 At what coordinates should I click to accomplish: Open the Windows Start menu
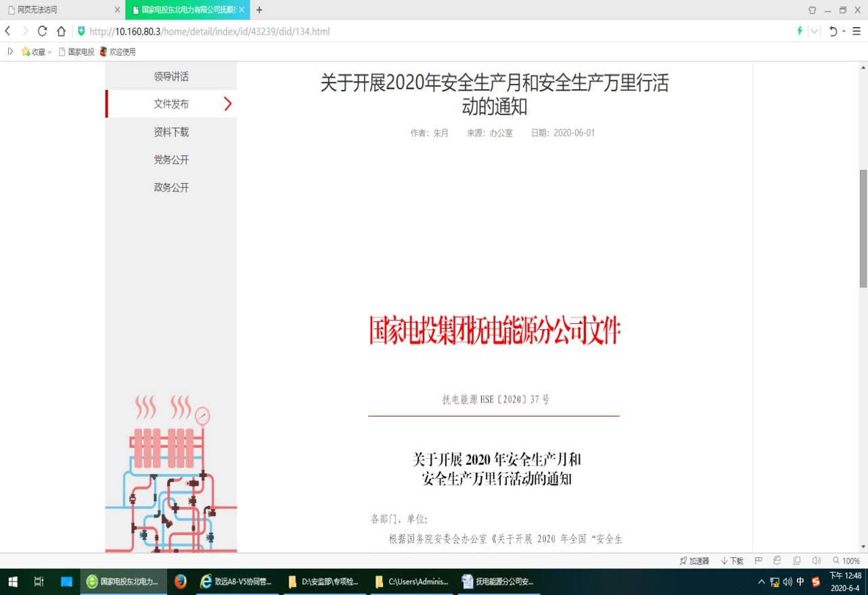click(x=12, y=581)
